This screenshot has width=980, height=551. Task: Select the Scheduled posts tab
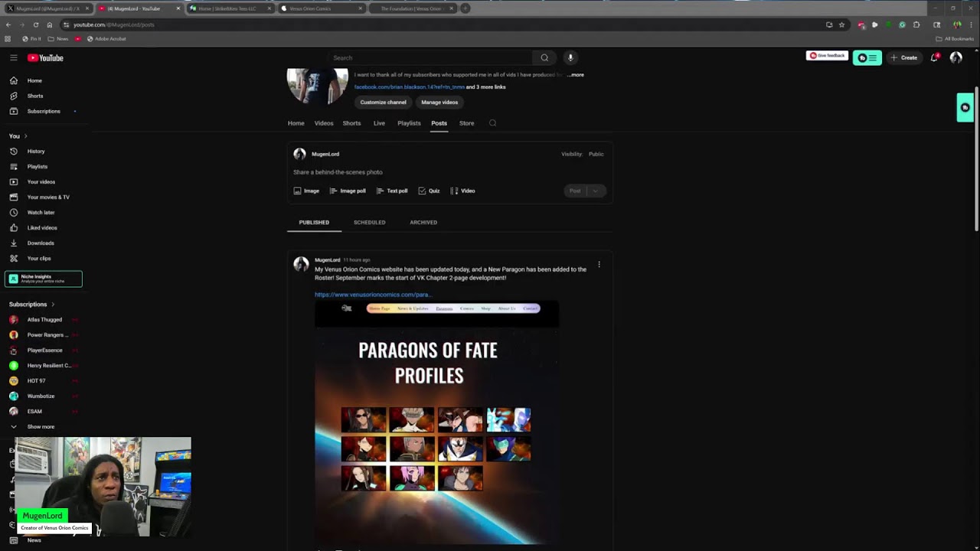click(369, 222)
